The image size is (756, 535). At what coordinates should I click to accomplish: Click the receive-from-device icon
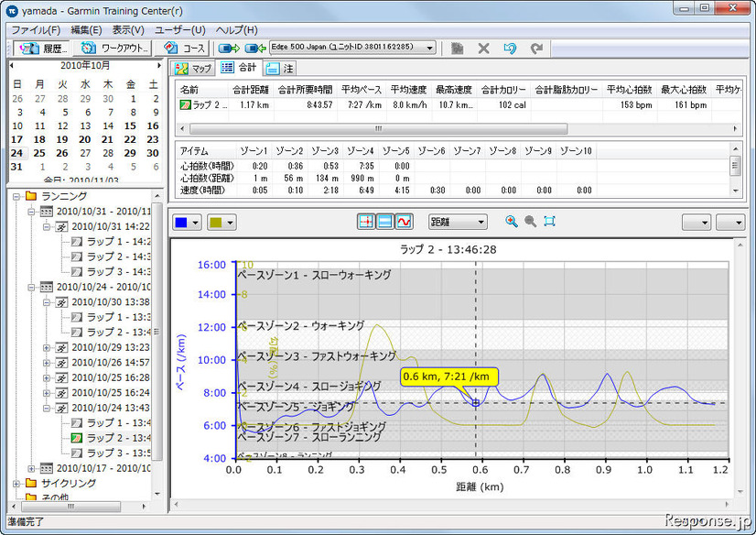point(255,48)
